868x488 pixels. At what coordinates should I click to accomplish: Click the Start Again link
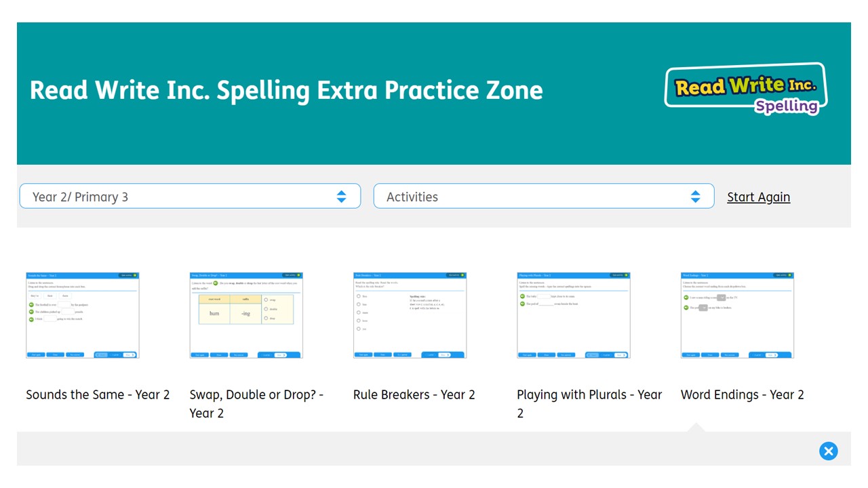click(x=758, y=197)
